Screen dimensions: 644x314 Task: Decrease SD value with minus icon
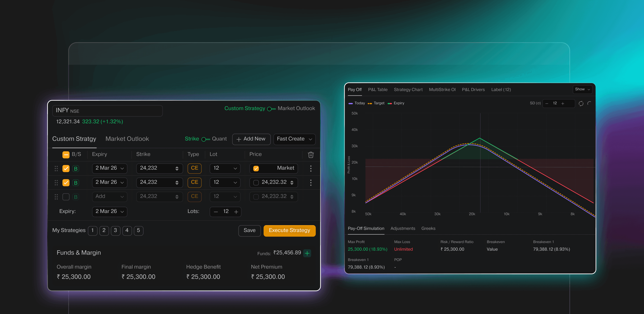pyautogui.click(x=547, y=103)
